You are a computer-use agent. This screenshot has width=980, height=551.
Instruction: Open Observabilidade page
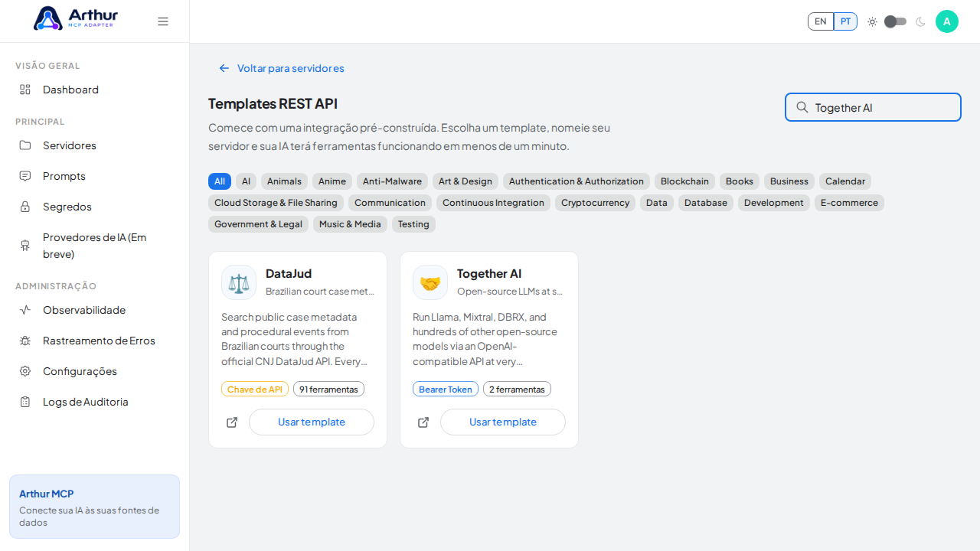coord(95,310)
